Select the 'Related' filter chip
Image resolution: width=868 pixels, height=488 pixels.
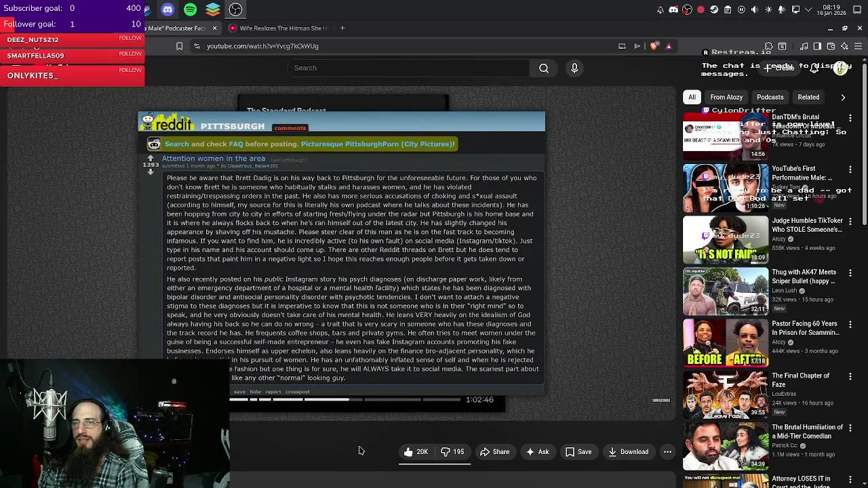click(808, 97)
